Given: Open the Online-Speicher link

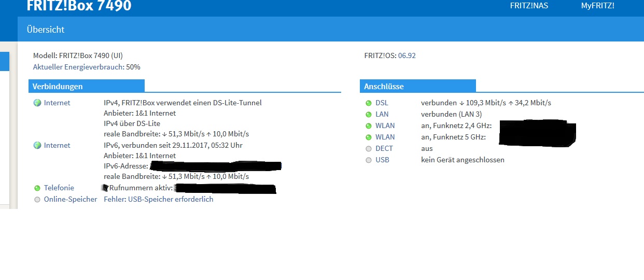Looking at the screenshot, I should pos(70,200).
